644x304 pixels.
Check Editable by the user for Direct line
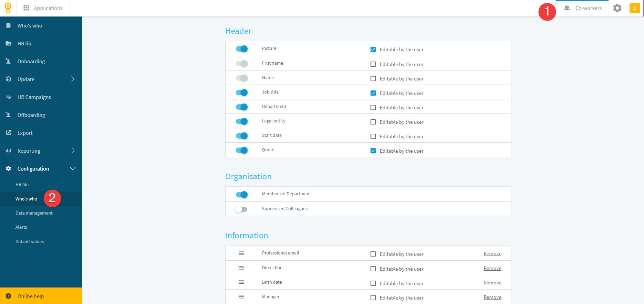373,269
